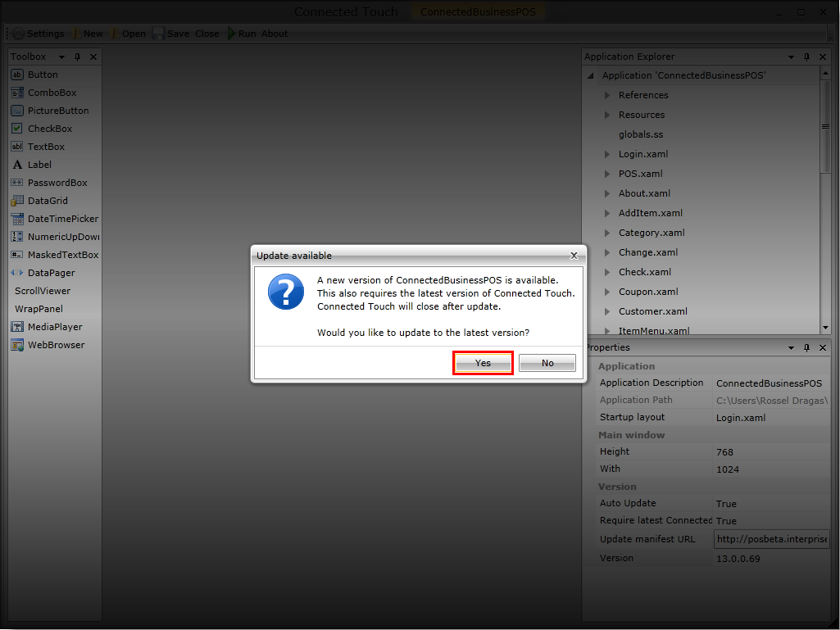
Task: Open the Properties panel dropdown arrow
Action: 791,348
